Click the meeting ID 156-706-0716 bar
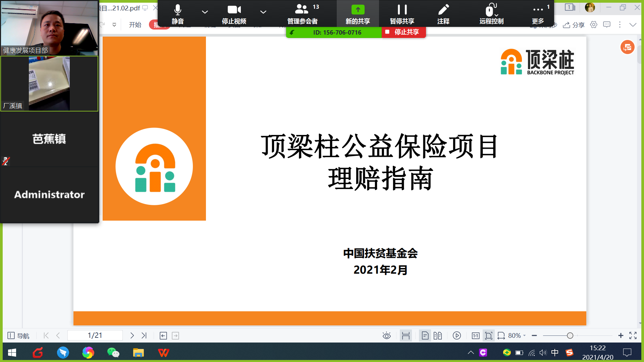 coord(334,32)
